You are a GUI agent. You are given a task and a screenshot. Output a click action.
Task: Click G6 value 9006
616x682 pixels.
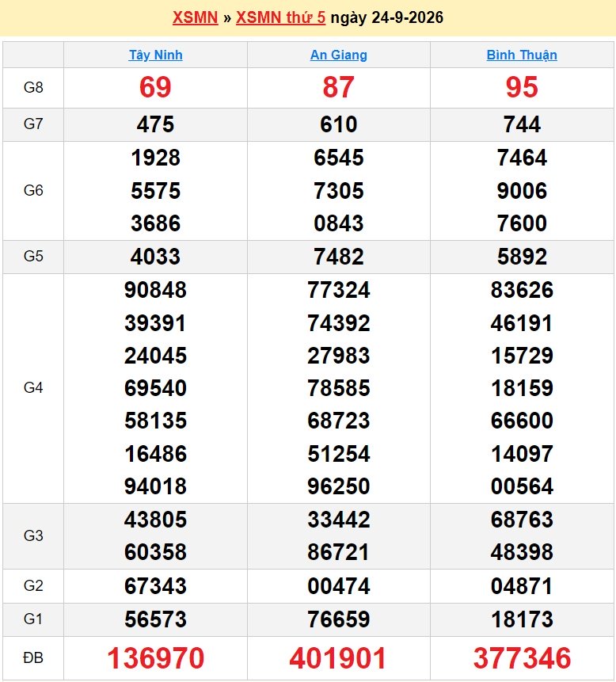click(522, 191)
